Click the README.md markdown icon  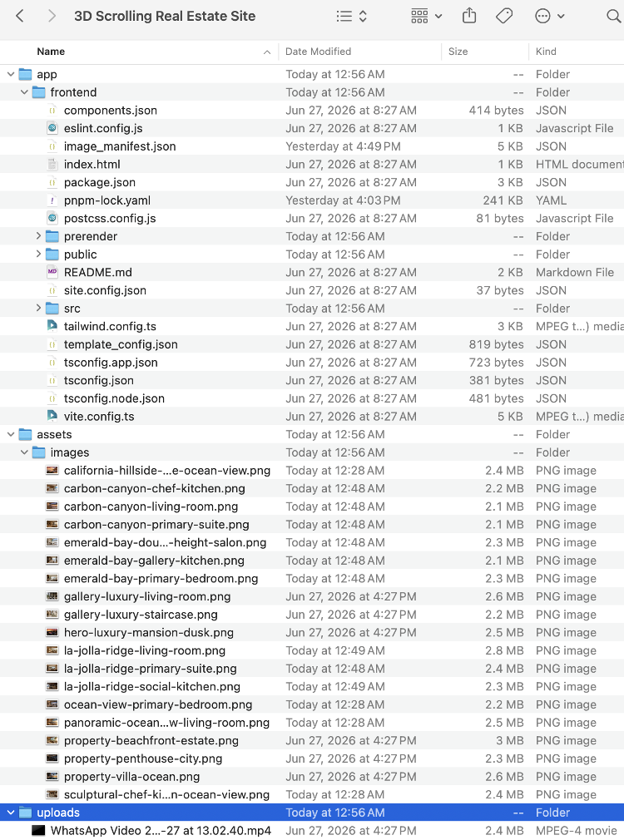[52, 272]
